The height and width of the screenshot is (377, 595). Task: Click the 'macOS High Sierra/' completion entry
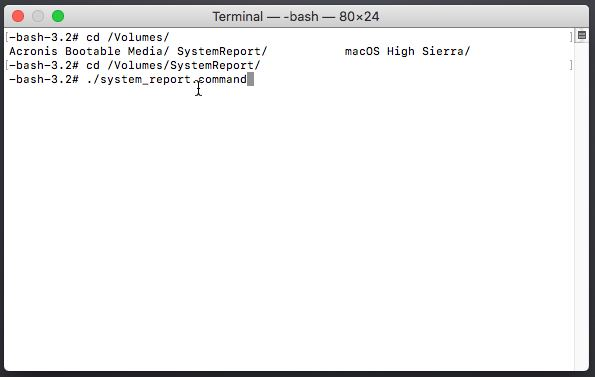[x=408, y=51]
